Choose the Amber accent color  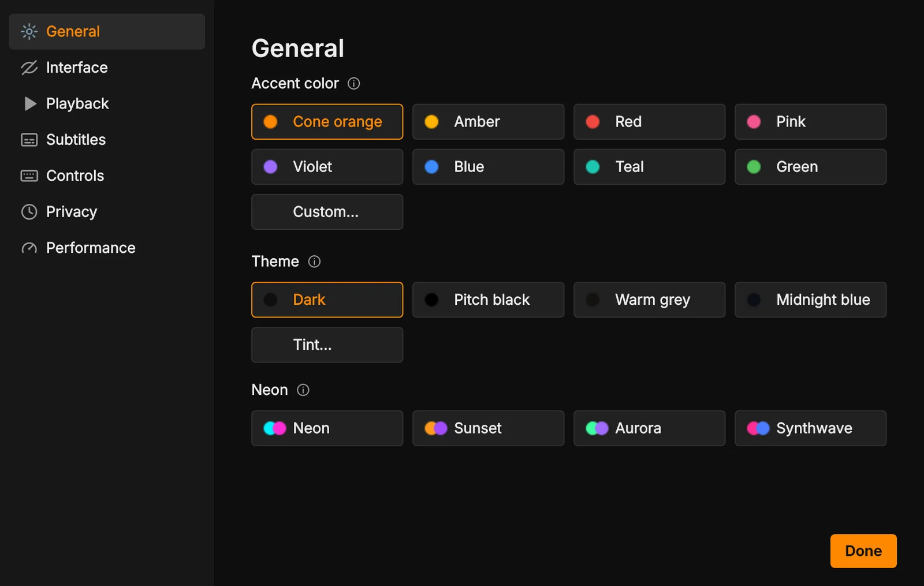[489, 122]
